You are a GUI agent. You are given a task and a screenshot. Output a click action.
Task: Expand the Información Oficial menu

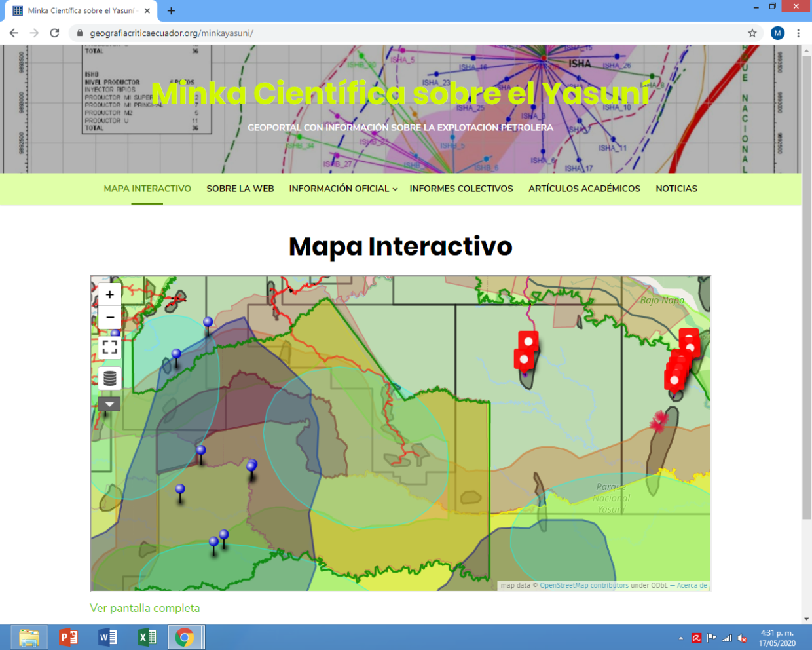coord(343,189)
